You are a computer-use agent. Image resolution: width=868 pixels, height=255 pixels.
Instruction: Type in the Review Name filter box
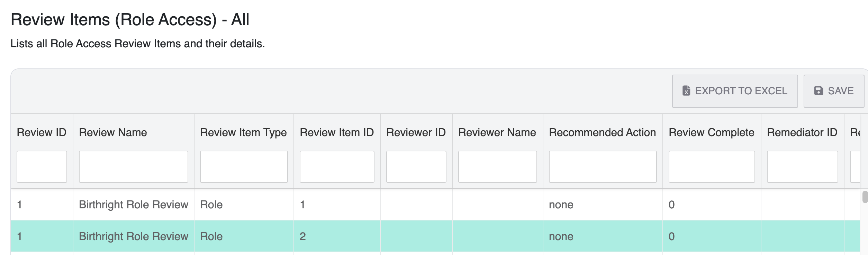coord(133,167)
